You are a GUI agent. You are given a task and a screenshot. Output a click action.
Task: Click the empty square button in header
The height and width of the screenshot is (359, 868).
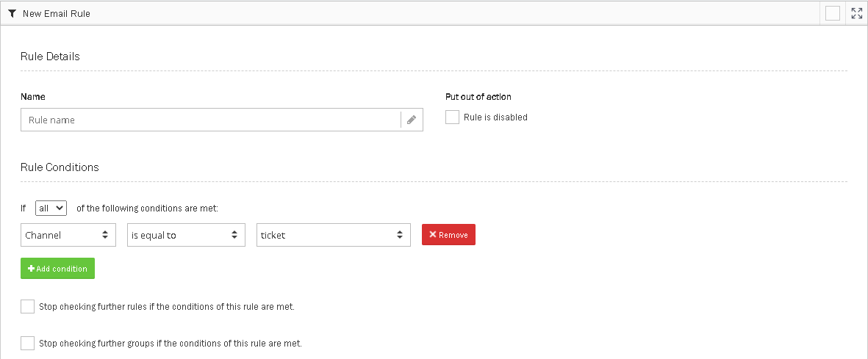(x=833, y=13)
